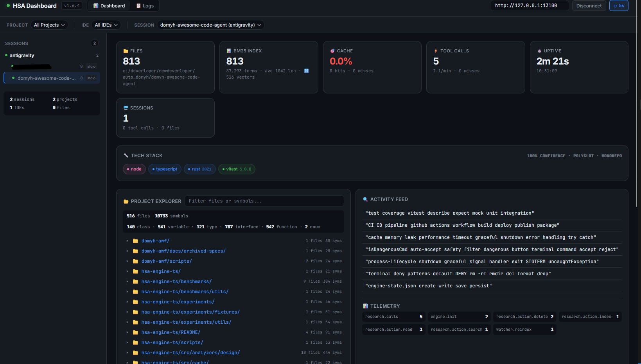This screenshot has height=364, width=641.
Task: Open the All IDEs dropdown
Action: 106,25
